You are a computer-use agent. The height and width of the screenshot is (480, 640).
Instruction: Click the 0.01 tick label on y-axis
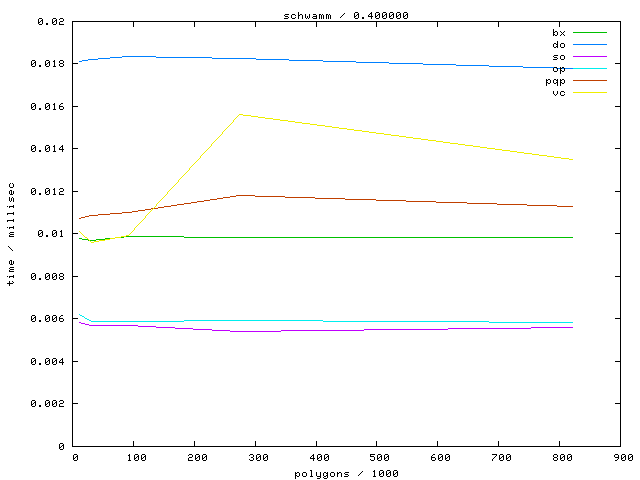[x=53, y=234]
